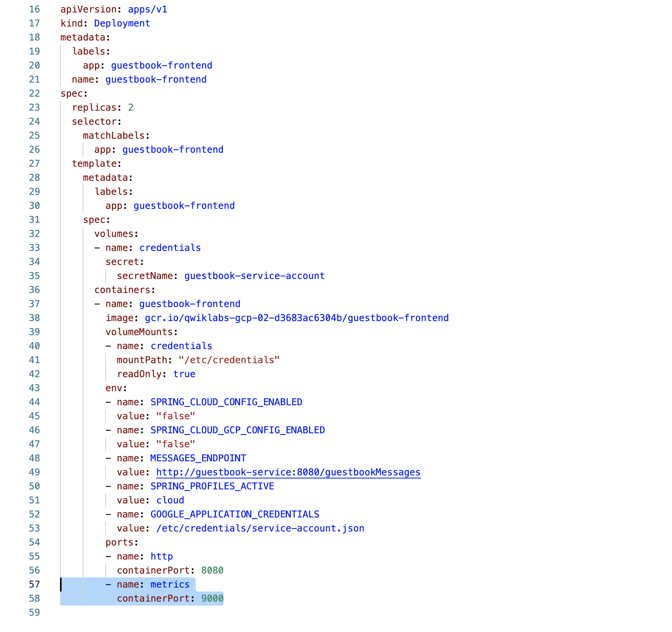Click '/etc/credentials/service-account.json' value
Viewport: 672px width, 632px height.
tap(260, 528)
